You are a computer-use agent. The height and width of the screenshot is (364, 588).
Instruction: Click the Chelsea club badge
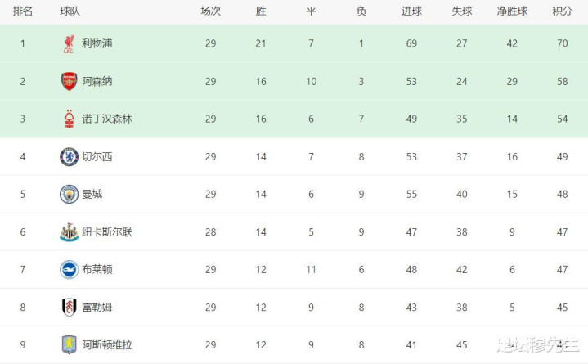coord(69,156)
